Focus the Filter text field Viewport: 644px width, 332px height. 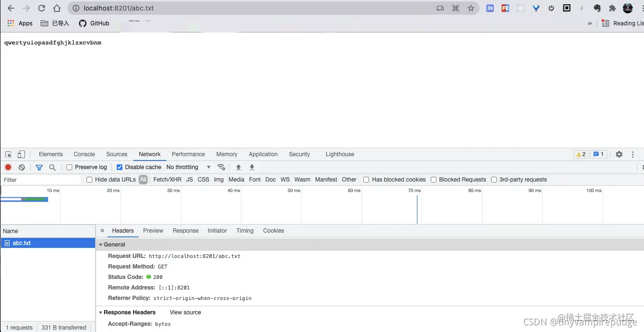click(x=41, y=180)
